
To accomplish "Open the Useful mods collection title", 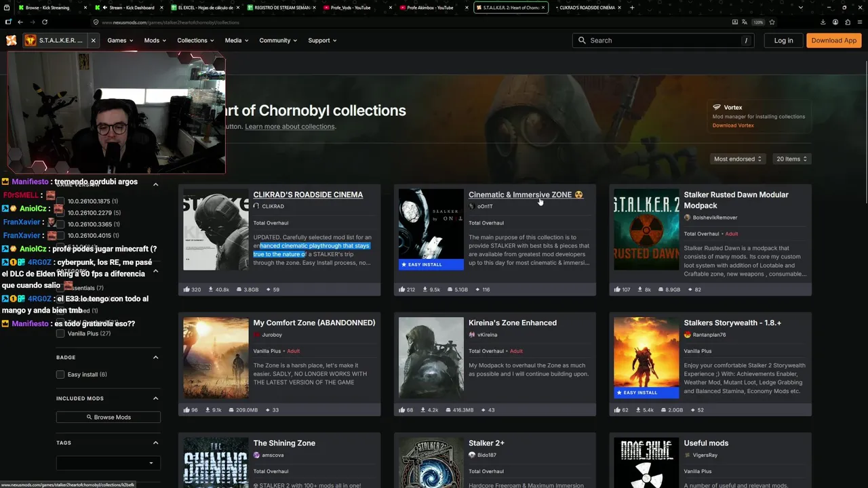I will pyautogui.click(x=706, y=443).
